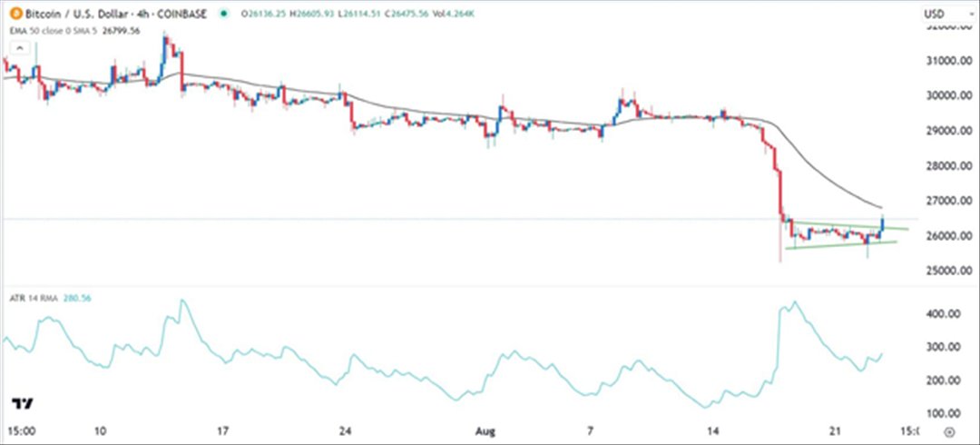Click the 31000.00 price axis label
Screen dimensions: 980x445
[949, 61]
